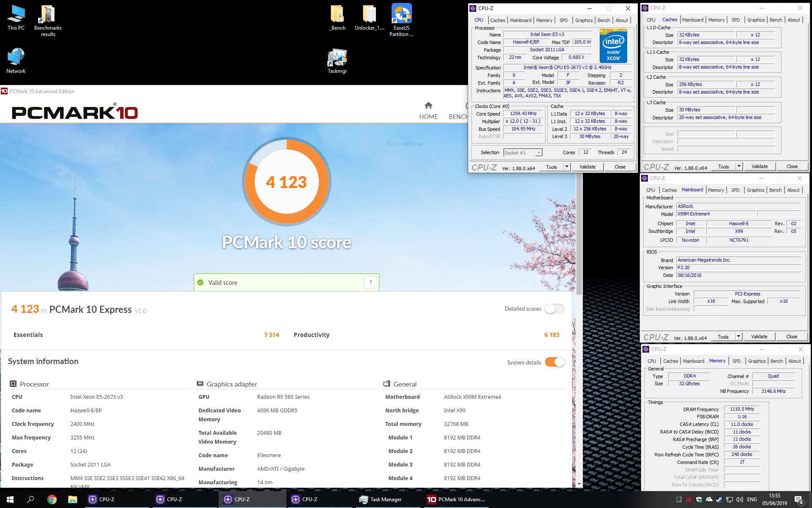Viewport: 812px width, 508px height.
Task: Click the Radeon RX 580 Series text
Action: tap(283, 397)
